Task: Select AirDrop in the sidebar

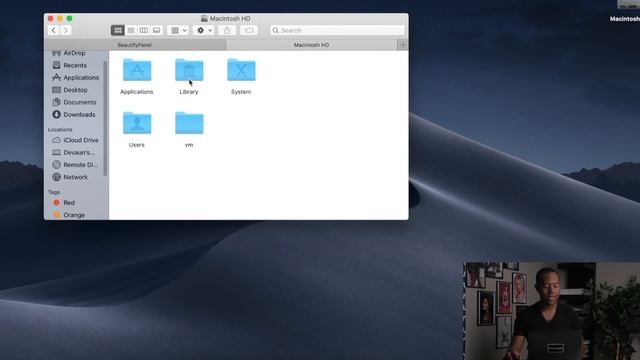Action: tap(75, 53)
